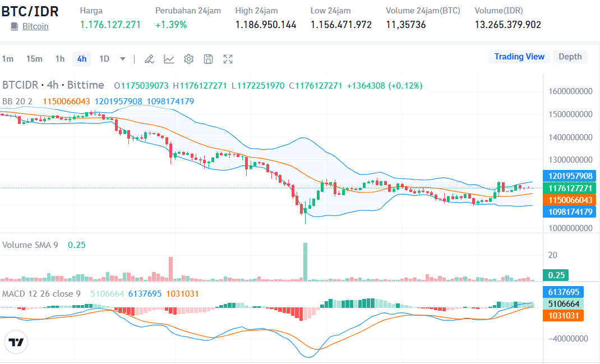Screen dimensions: 600x364
Task: Click the green current price label 1176127271
Action: [x=570, y=187]
